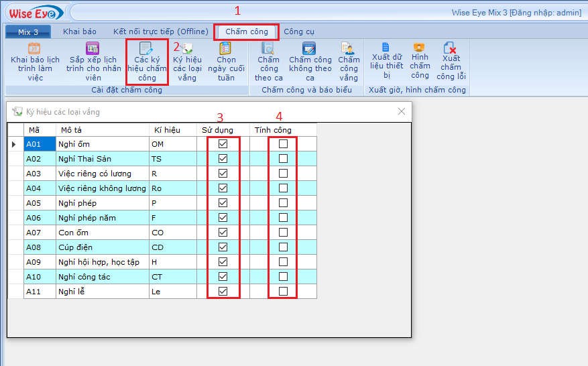The image size is (588, 366).
Task: Select the Nghỉ Thai Sản description cell
Action: click(x=103, y=159)
